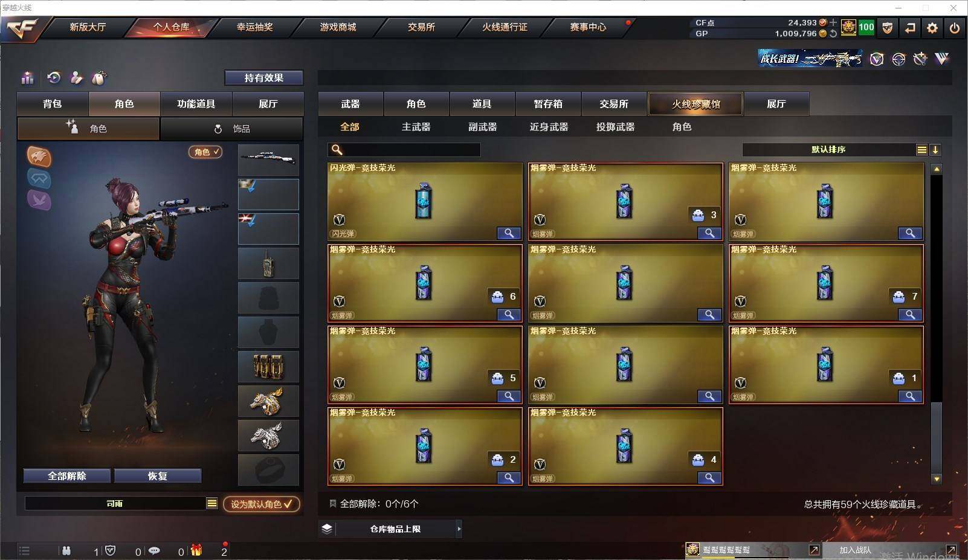Open the settings gear in top bar
This screenshot has width=968, height=560.
pos(932,28)
